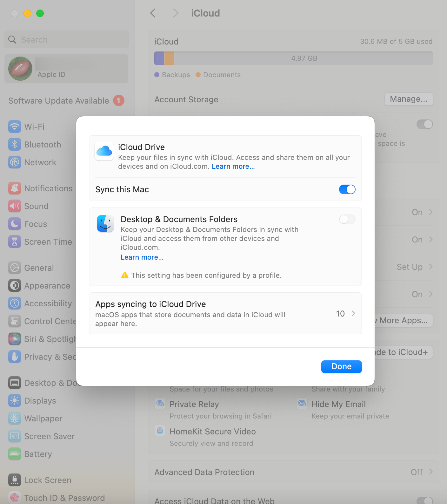Click the purple Backups legend dot

157,75
